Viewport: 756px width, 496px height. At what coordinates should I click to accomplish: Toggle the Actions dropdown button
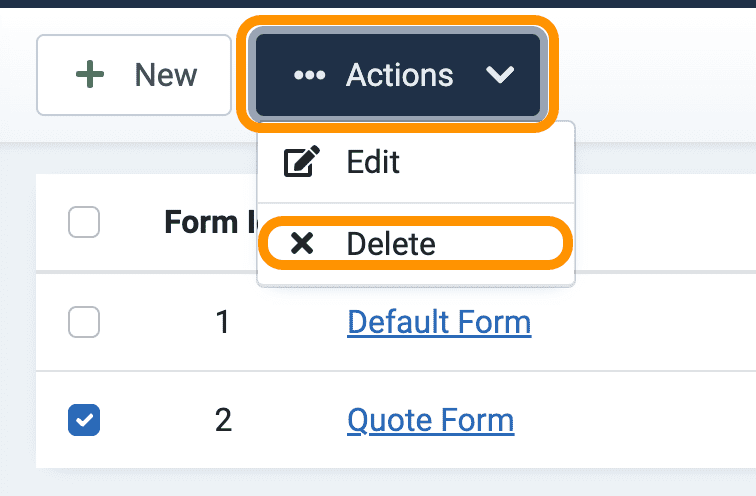[x=398, y=75]
